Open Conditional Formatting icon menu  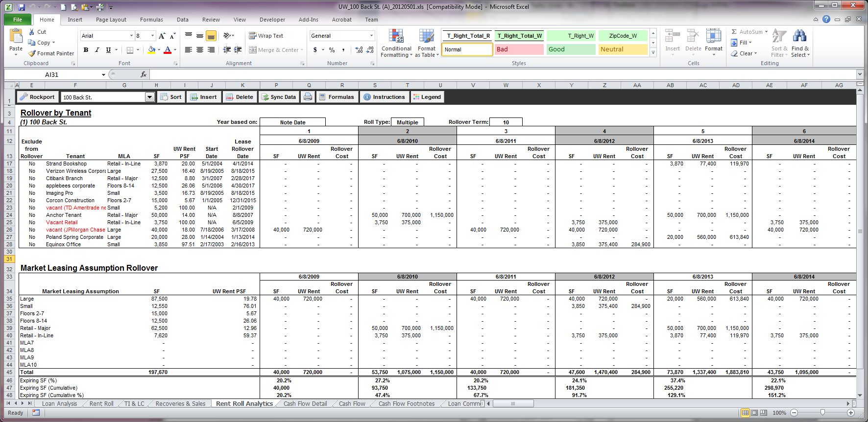(396, 36)
